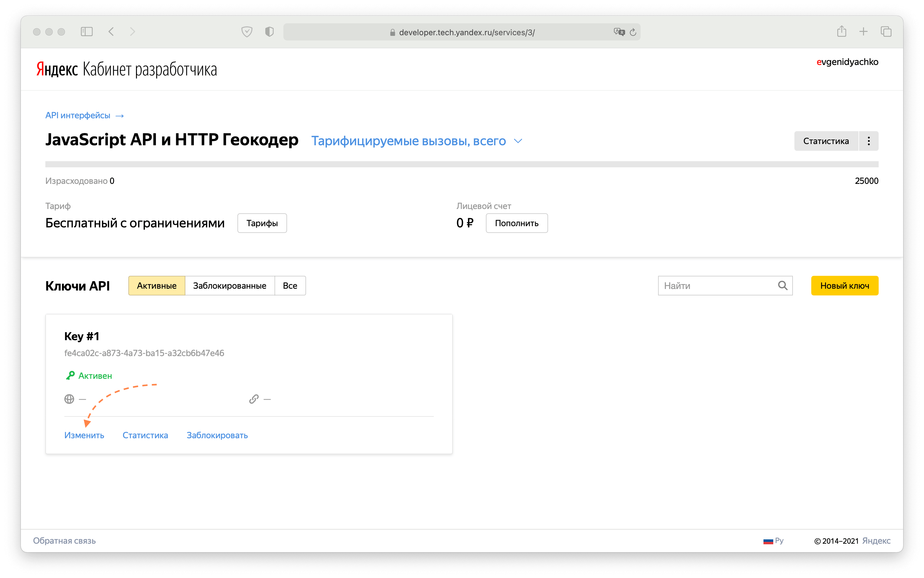Click the JavaScript API и HTTP Геокодер heading
Screen dimensions: 924x578
point(172,140)
